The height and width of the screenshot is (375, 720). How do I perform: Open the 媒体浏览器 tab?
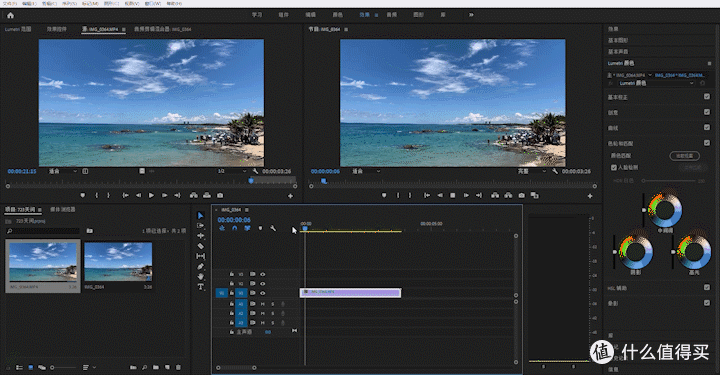62,209
